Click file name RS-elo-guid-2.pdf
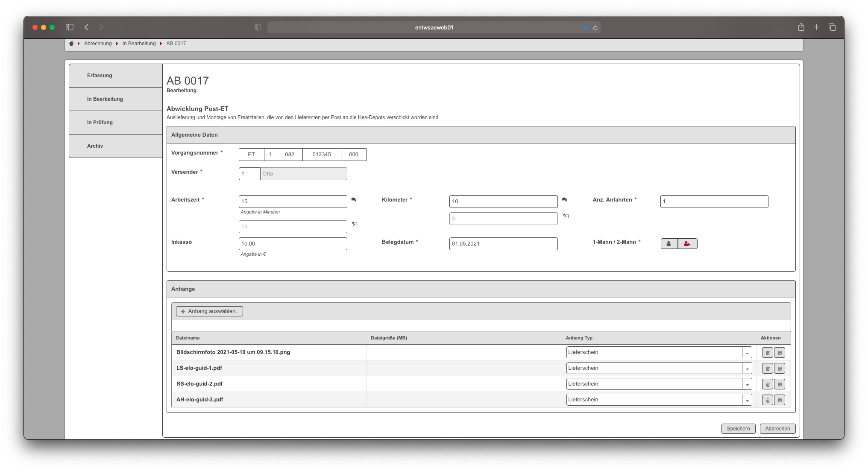The width and height of the screenshot is (868, 471). click(199, 384)
